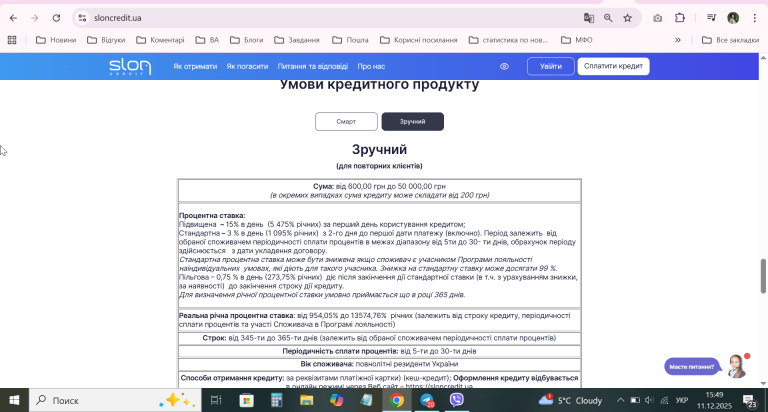Switch the УКР keyboard language
The image size is (768, 412).
tap(682, 401)
